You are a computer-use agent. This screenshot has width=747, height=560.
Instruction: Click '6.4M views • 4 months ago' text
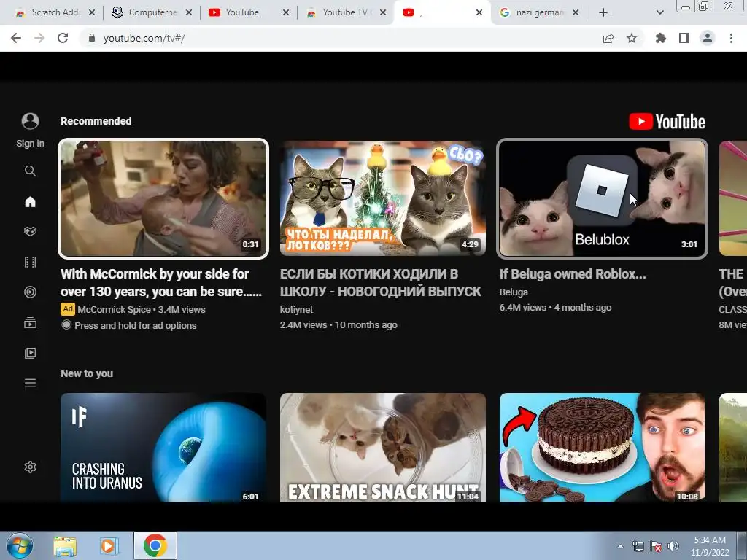pyautogui.click(x=555, y=308)
